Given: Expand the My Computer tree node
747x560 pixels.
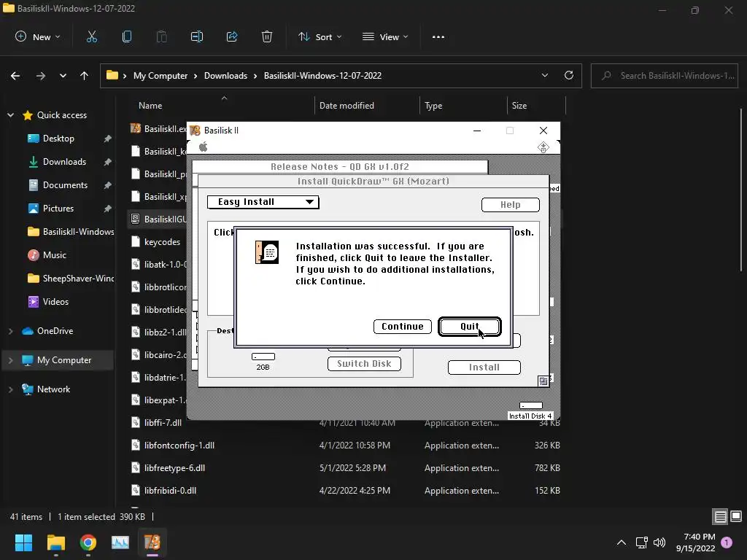Looking at the screenshot, I should pos(10,360).
